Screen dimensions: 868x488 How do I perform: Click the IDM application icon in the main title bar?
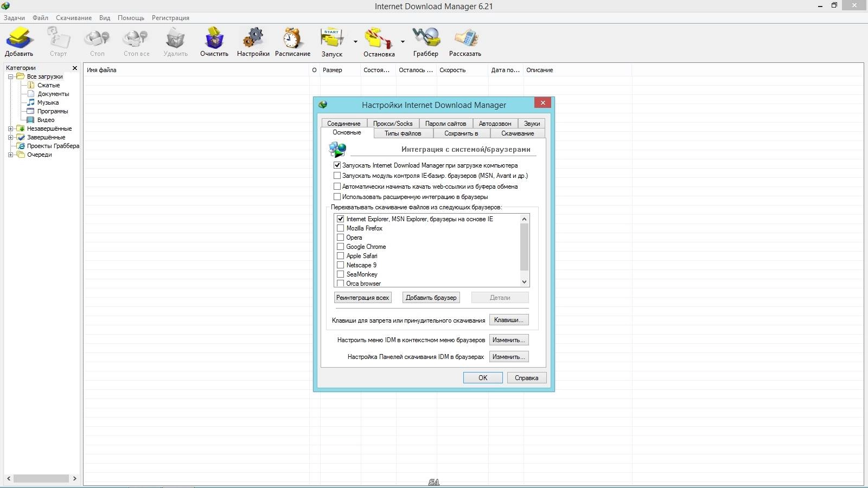click(x=5, y=6)
